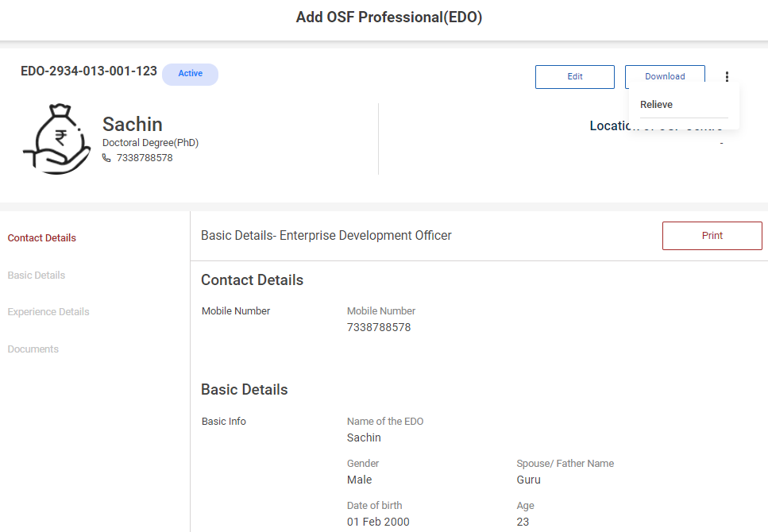Print the basic details
The height and width of the screenshot is (532, 768).
pos(712,236)
